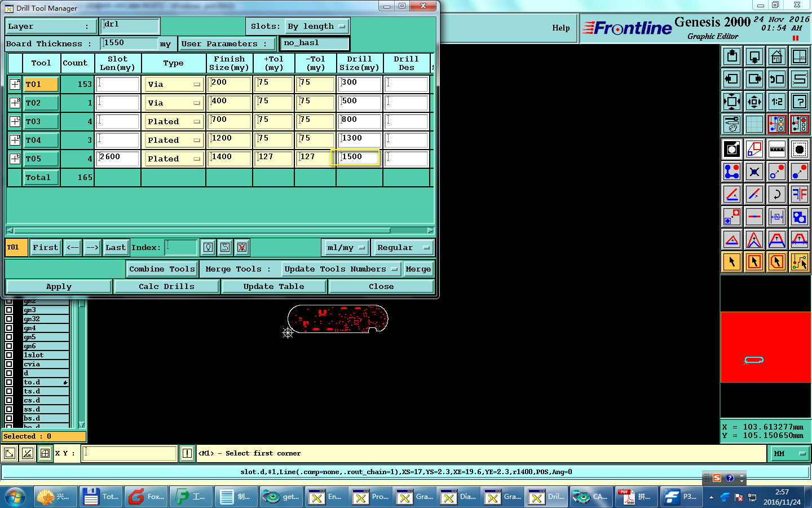Expand the T04 tool row plus button
The image size is (812, 508).
15,140
